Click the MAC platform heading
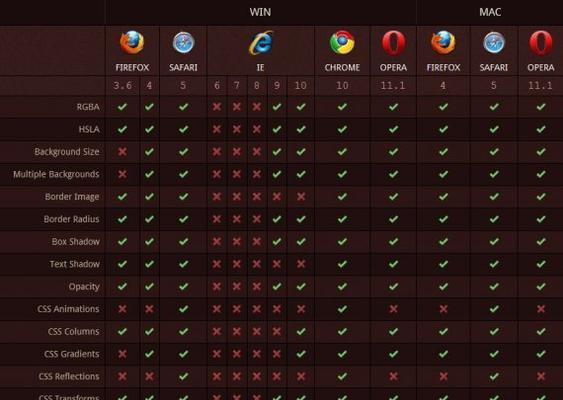Screen dimensions: 563x400 point(490,12)
